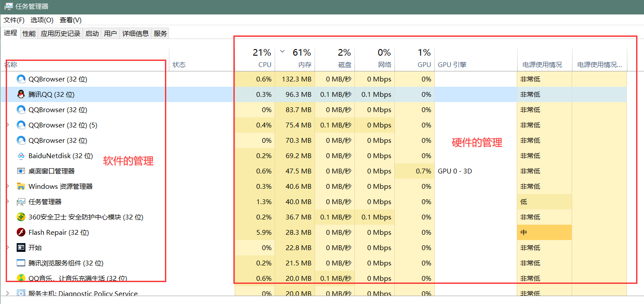Open the 启动 tab
This screenshot has width=644, height=304.
click(92, 33)
